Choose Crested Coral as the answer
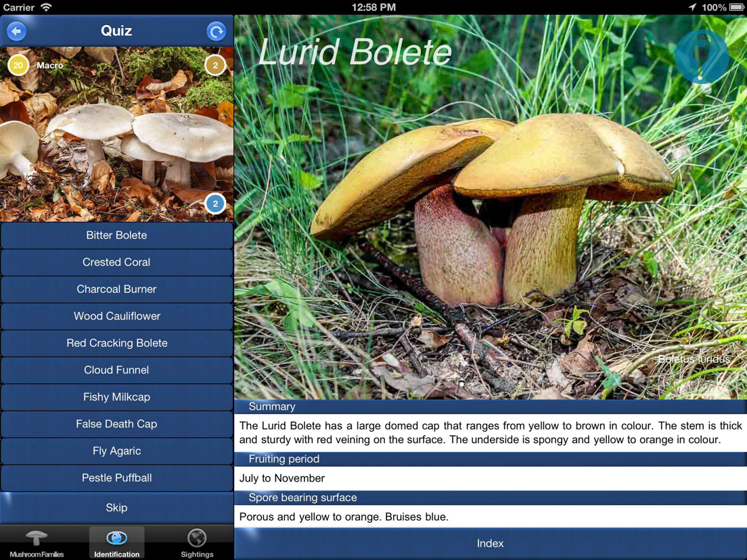The height and width of the screenshot is (560, 747). point(116,262)
